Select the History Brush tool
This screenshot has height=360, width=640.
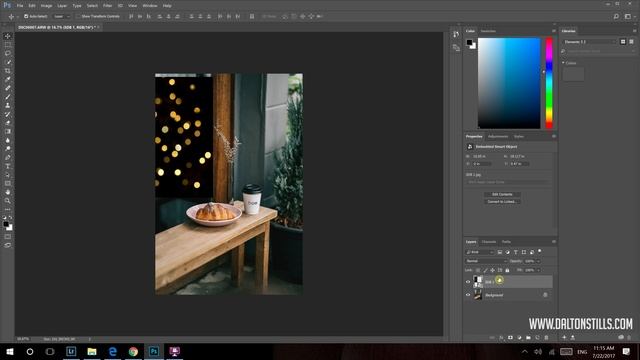coord(7,114)
